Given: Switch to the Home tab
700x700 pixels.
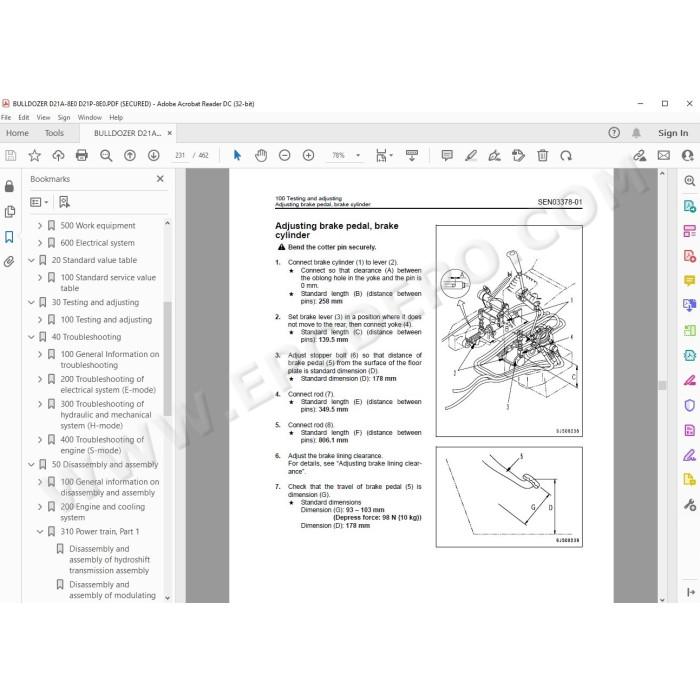Looking at the screenshot, I should 17,133.
